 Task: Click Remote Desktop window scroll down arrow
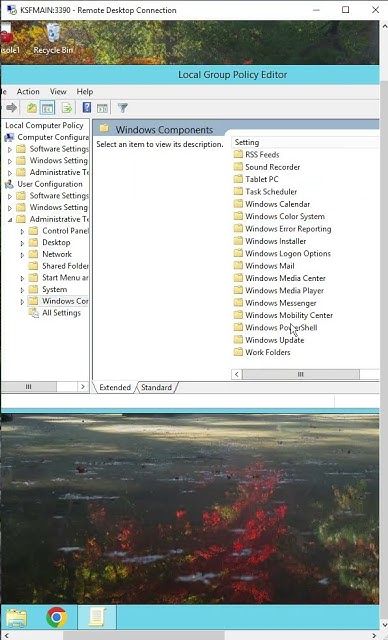384,624
